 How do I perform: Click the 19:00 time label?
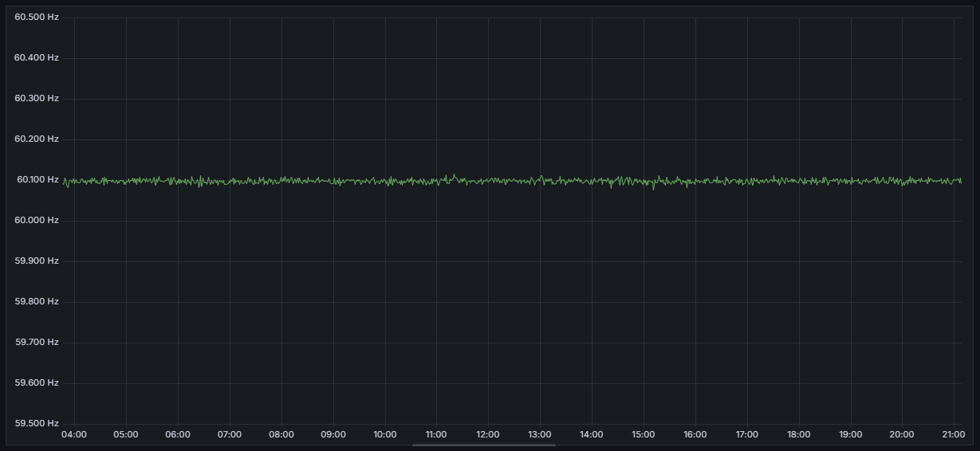[851, 434]
